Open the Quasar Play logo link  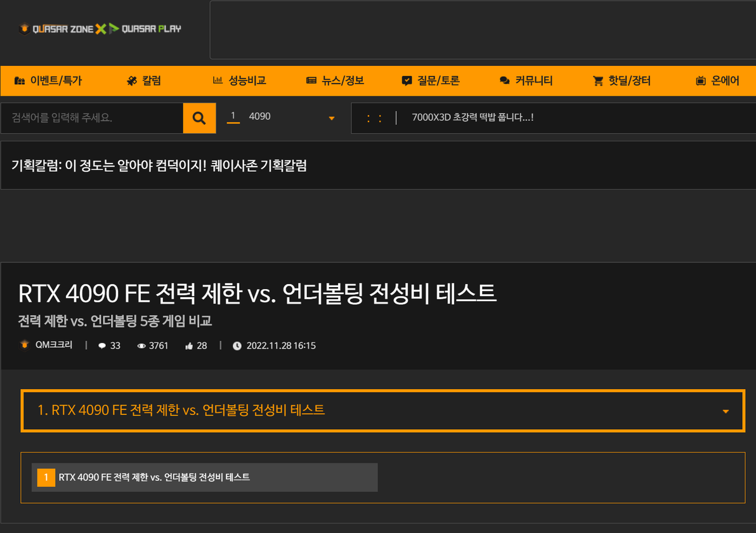click(145, 29)
